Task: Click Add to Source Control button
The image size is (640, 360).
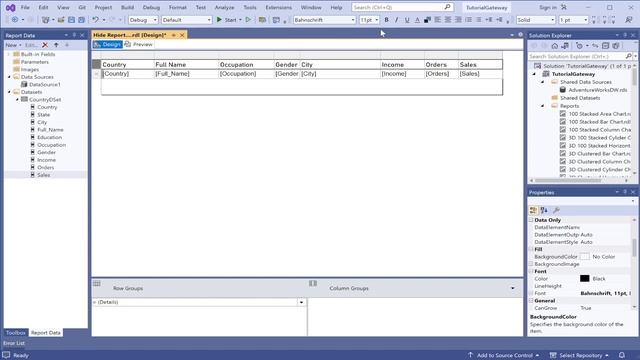Action: pyautogui.click(x=504, y=355)
